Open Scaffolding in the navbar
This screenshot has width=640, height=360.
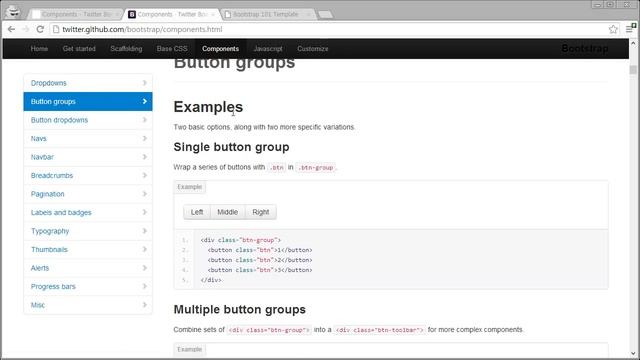pos(126,49)
